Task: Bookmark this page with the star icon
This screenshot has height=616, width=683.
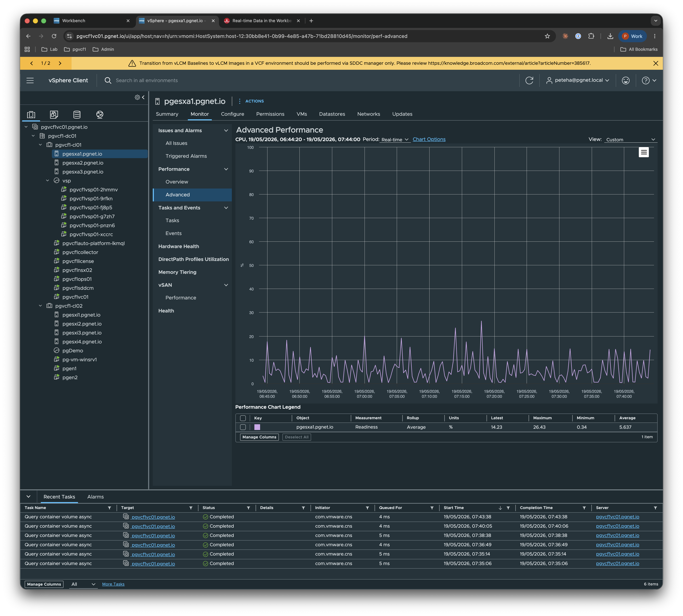Action: pyautogui.click(x=547, y=36)
